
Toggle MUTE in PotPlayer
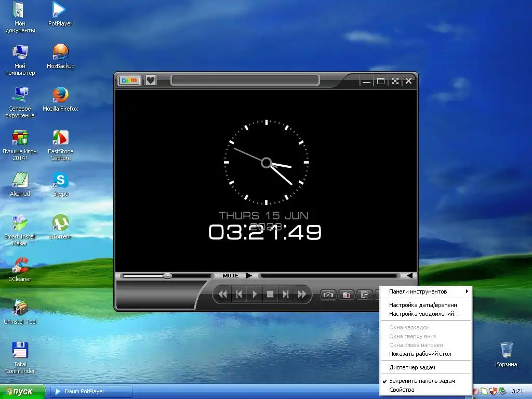click(230, 275)
